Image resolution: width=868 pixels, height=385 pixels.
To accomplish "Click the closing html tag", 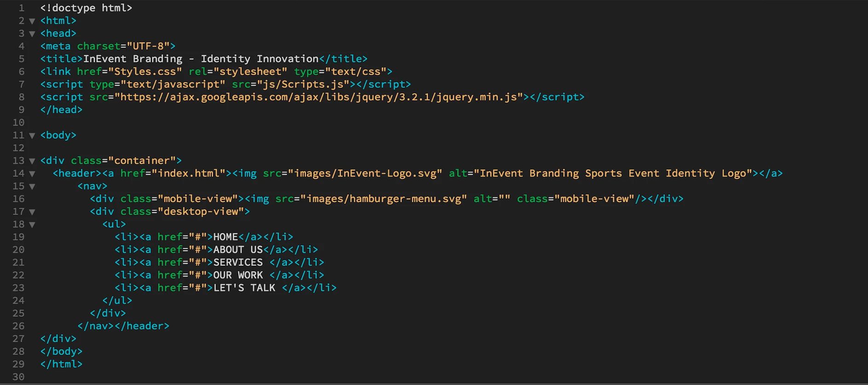I will (61, 364).
